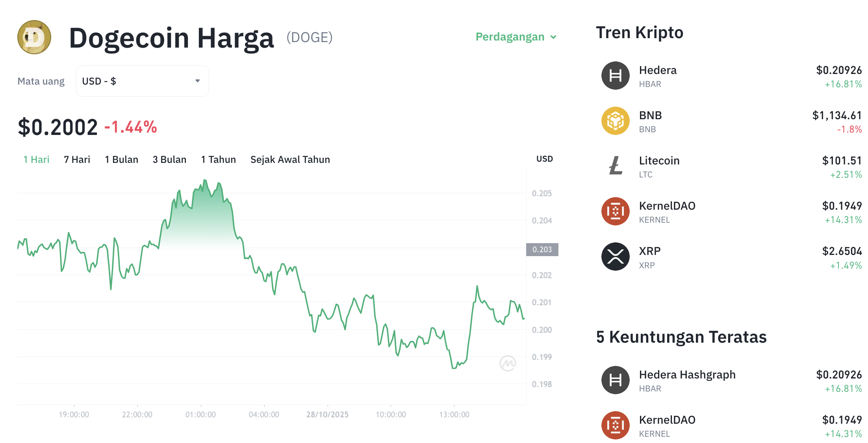Click the BNB coin icon

click(615, 121)
